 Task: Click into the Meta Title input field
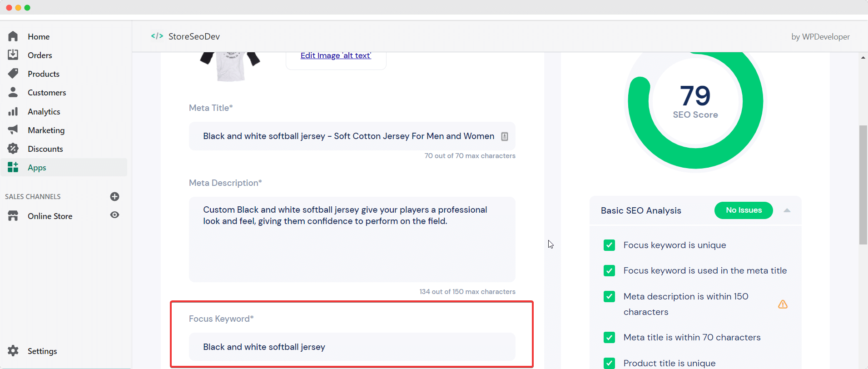(352, 136)
